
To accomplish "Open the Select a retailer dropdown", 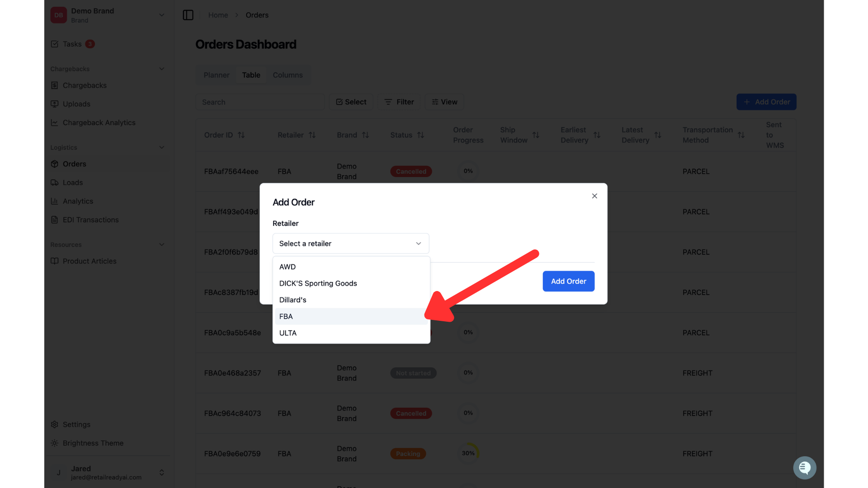I will click(351, 244).
